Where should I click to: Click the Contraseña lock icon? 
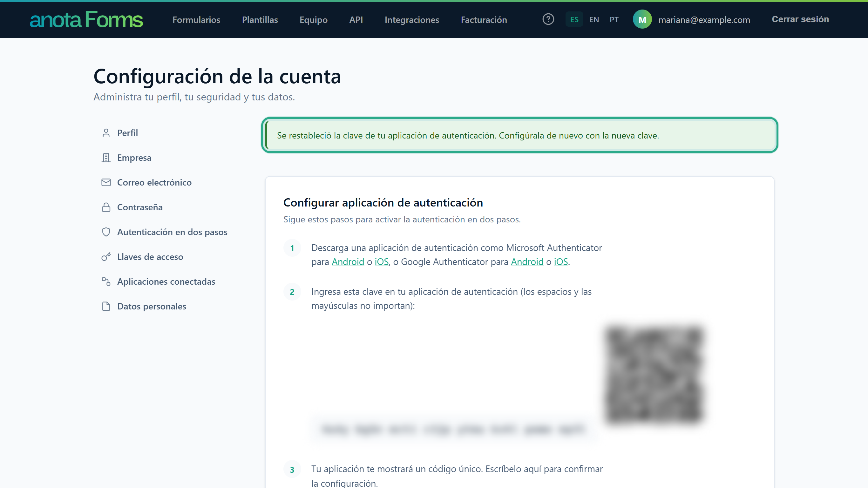106,207
